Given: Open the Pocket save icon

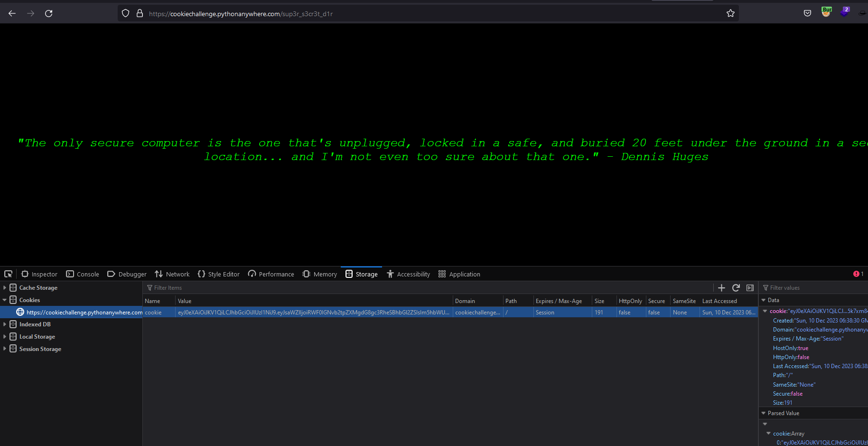Looking at the screenshot, I should [x=807, y=13].
